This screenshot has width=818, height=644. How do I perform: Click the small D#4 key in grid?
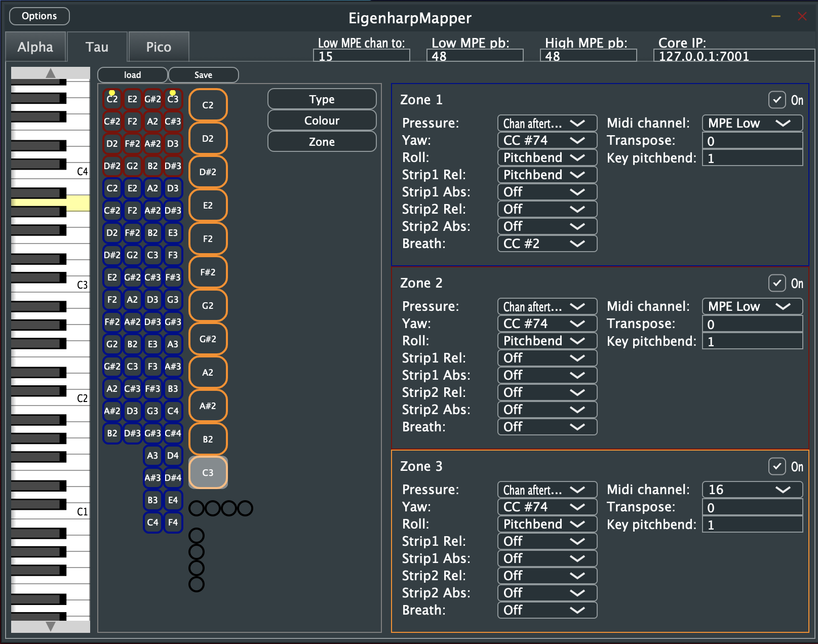point(173,478)
